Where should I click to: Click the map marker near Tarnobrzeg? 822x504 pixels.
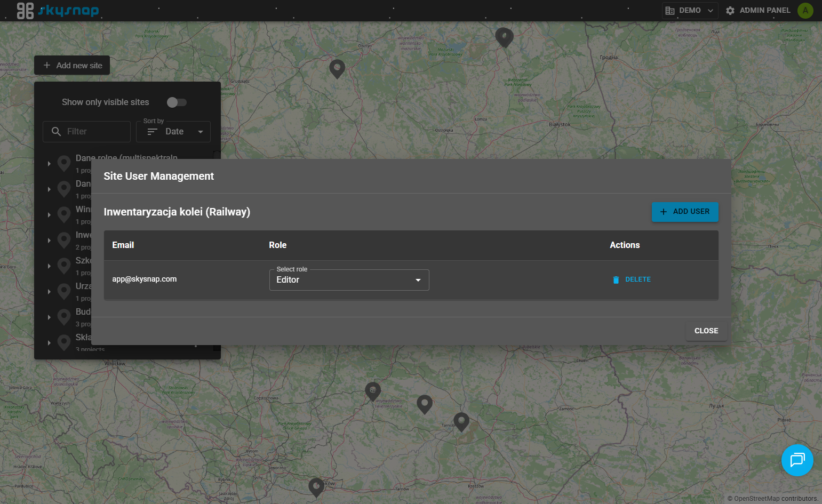[x=461, y=422]
